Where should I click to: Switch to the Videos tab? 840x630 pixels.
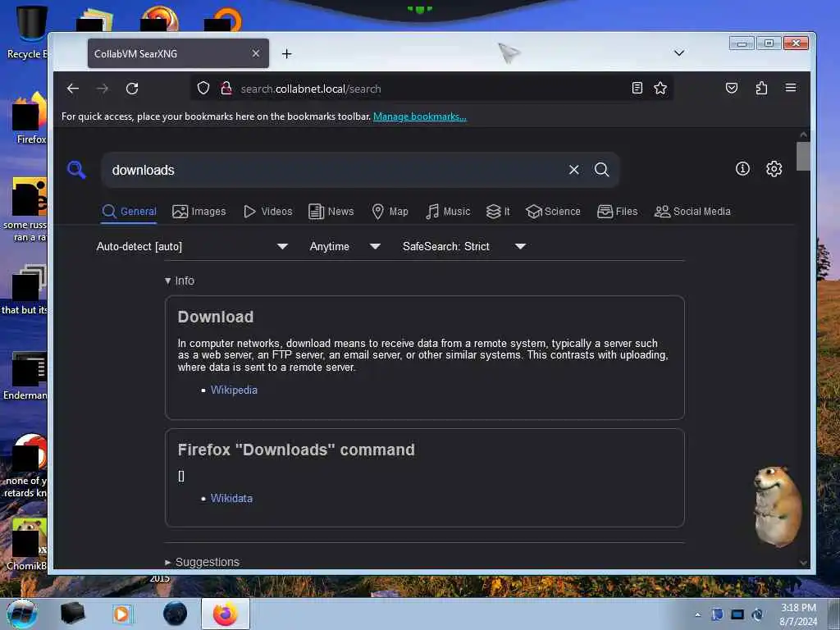(x=268, y=211)
